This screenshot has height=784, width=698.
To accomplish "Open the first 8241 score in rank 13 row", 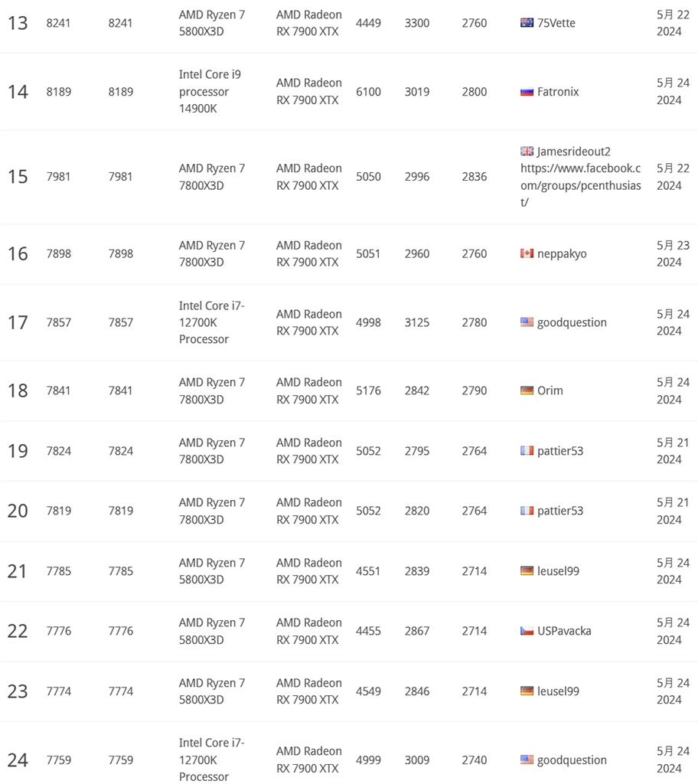I will [x=58, y=23].
